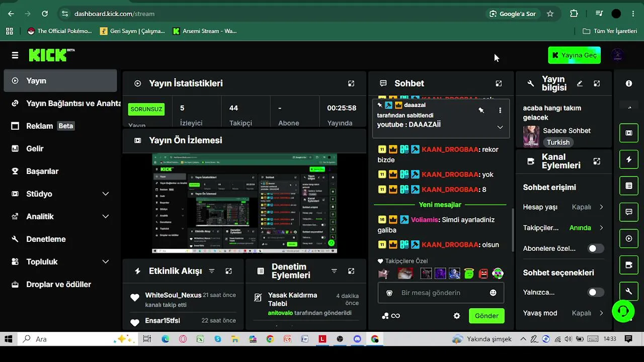Screen dimensions: 644x362
Task: Open the hamburger menu beside the Kick logo
Action: coord(15,55)
